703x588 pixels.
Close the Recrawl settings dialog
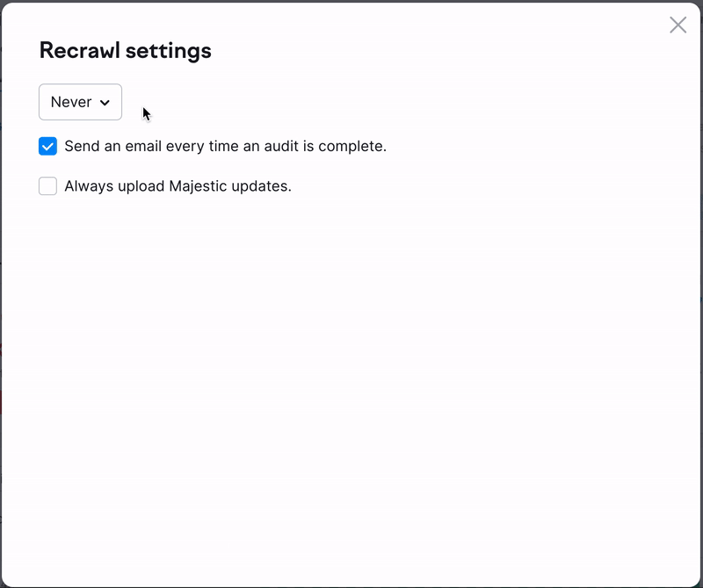pyautogui.click(x=678, y=25)
